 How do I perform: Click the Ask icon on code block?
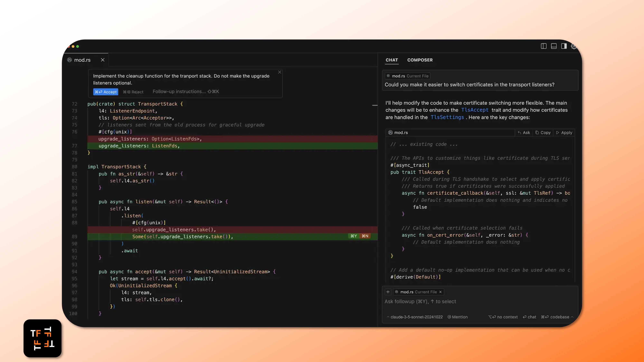tap(524, 133)
